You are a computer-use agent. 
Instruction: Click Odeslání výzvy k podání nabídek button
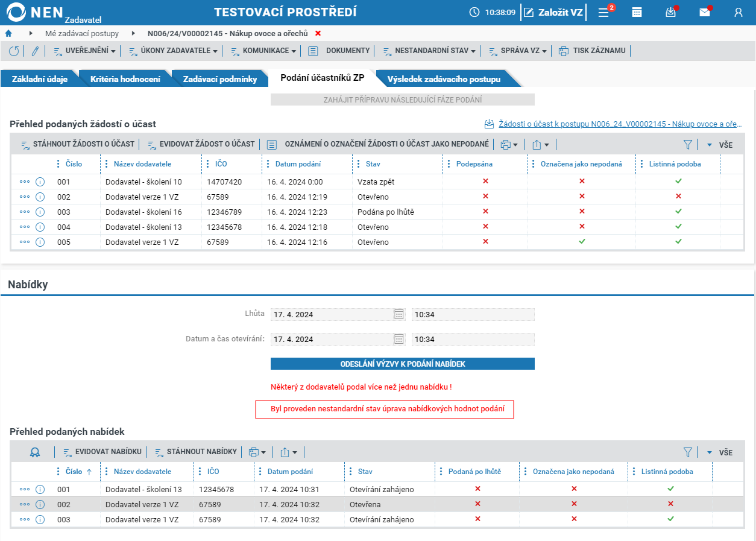[x=403, y=364]
